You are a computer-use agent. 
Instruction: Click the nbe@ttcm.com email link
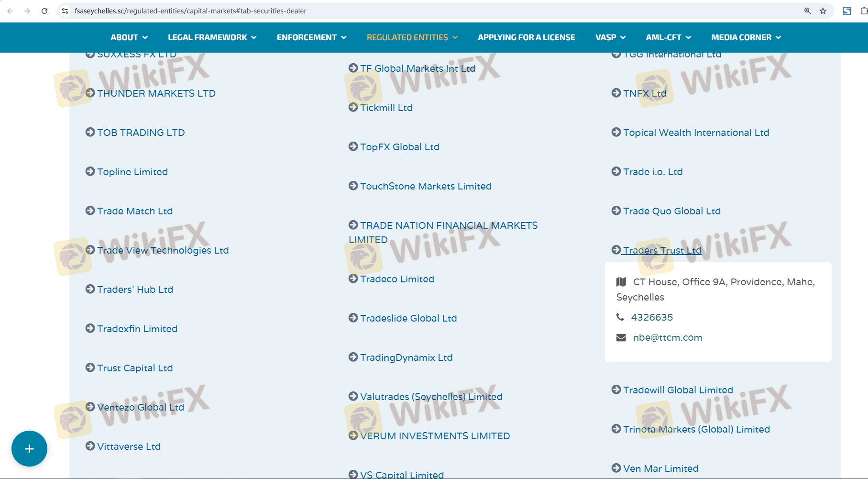[x=668, y=338]
